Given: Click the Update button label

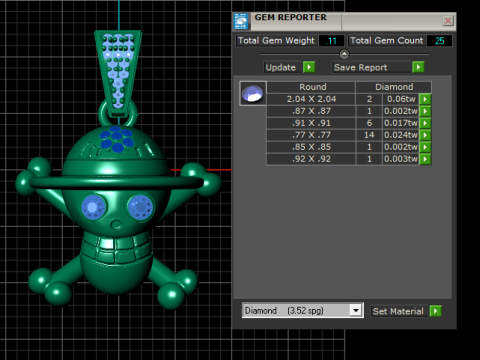Looking at the screenshot, I should point(281,67).
